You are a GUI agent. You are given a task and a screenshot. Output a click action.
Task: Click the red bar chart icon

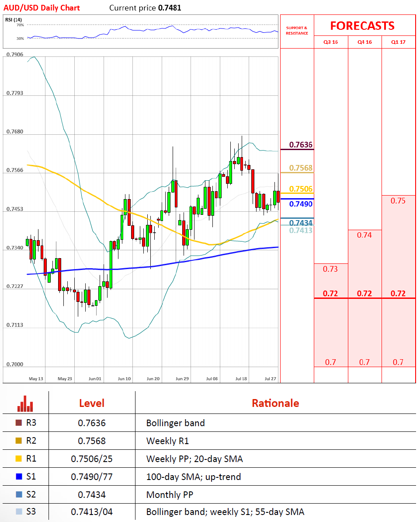25,403
